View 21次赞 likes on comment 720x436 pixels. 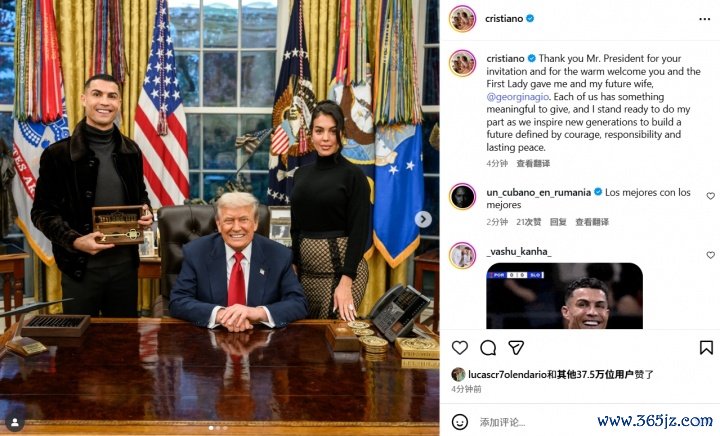tap(529, 222)
